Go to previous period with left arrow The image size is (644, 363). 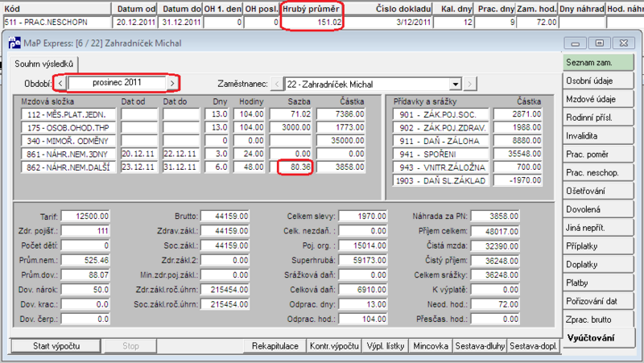(60, 84)
